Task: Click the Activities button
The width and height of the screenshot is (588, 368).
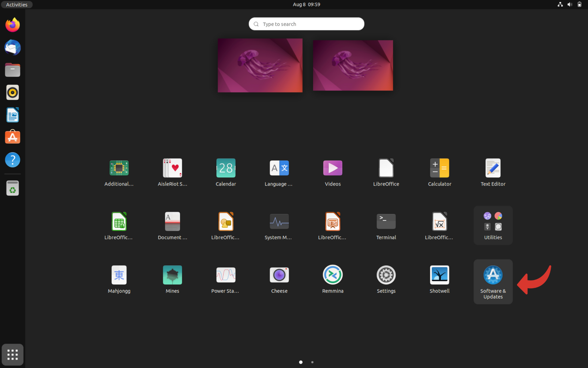Action: point(17,4)
